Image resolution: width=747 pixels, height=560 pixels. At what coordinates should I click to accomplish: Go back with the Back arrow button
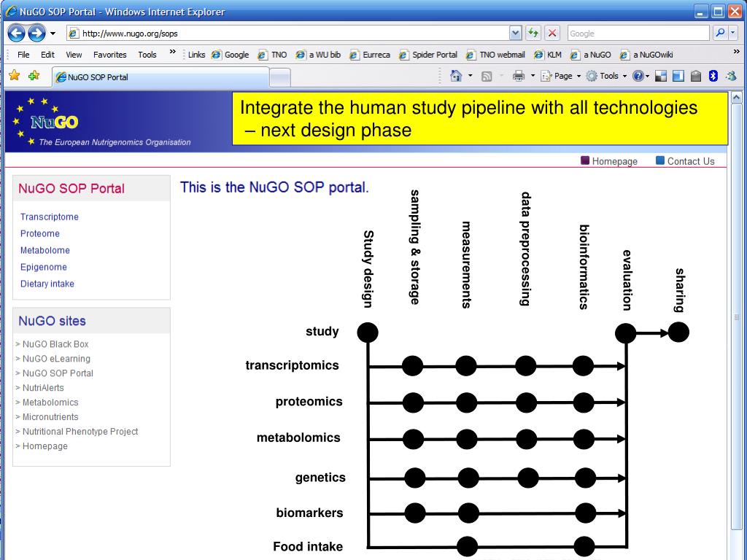pos(16,34)
